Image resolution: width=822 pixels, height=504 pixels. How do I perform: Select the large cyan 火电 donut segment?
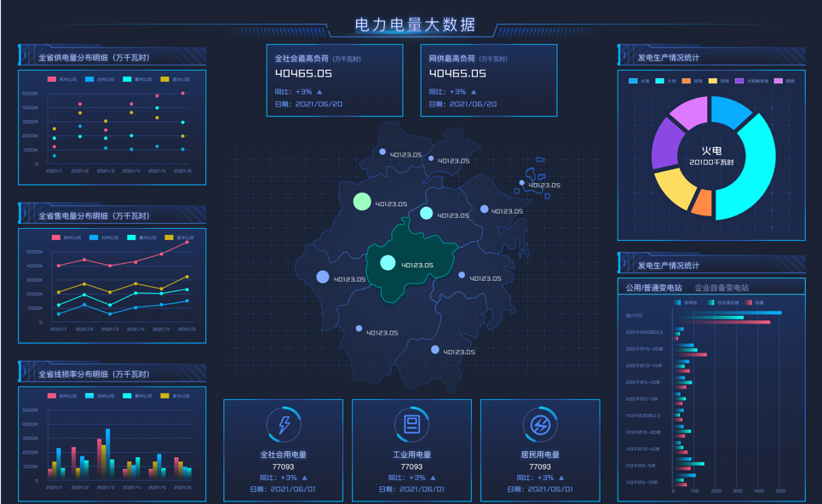(x=750, y=175)
